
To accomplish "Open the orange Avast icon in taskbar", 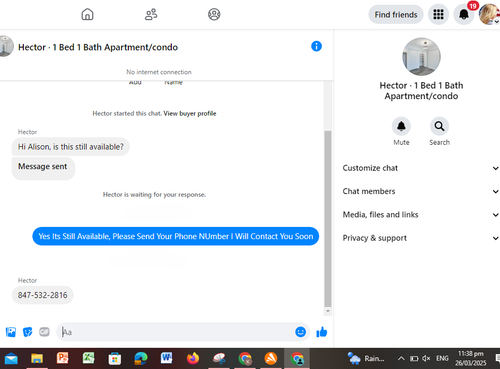I will pos(271,359).
